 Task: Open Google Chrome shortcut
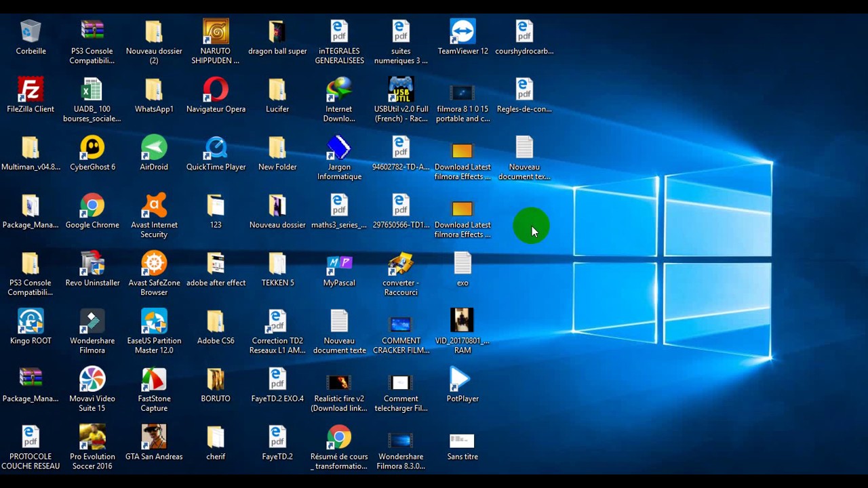(92, 205)
